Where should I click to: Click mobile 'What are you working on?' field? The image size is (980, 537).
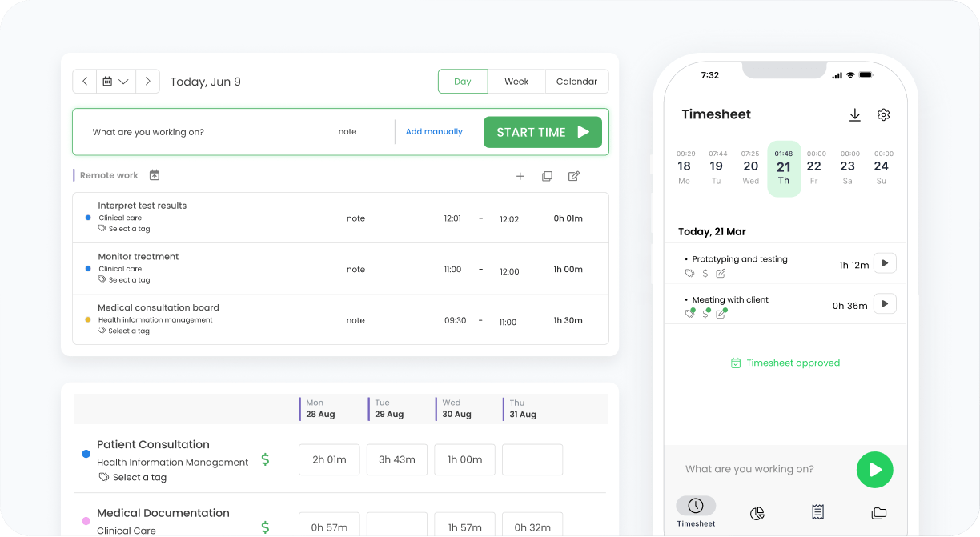click(x=749, y=470)
